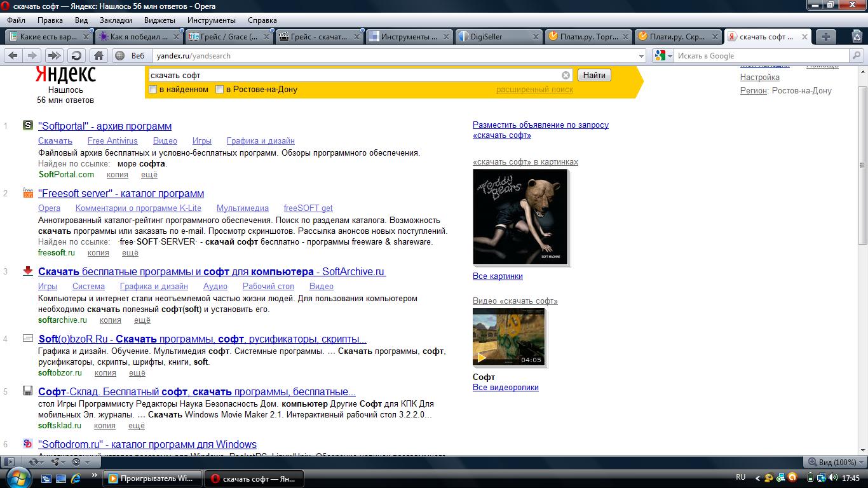The width and height of the screenshot is (868, 488).
Task: Open the closed-tabs trash icon
Action: pyautogui.click(x=857, y=36)
